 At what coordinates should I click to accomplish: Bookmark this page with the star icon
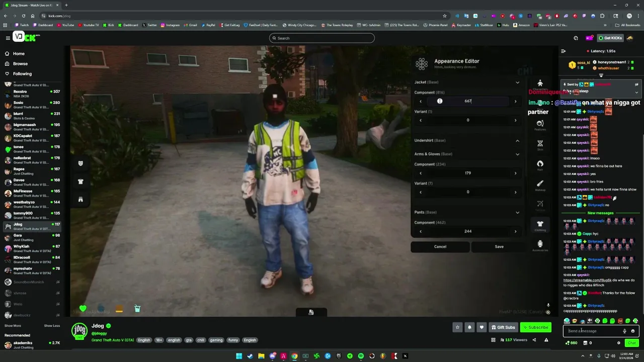(x=445, y=16)
